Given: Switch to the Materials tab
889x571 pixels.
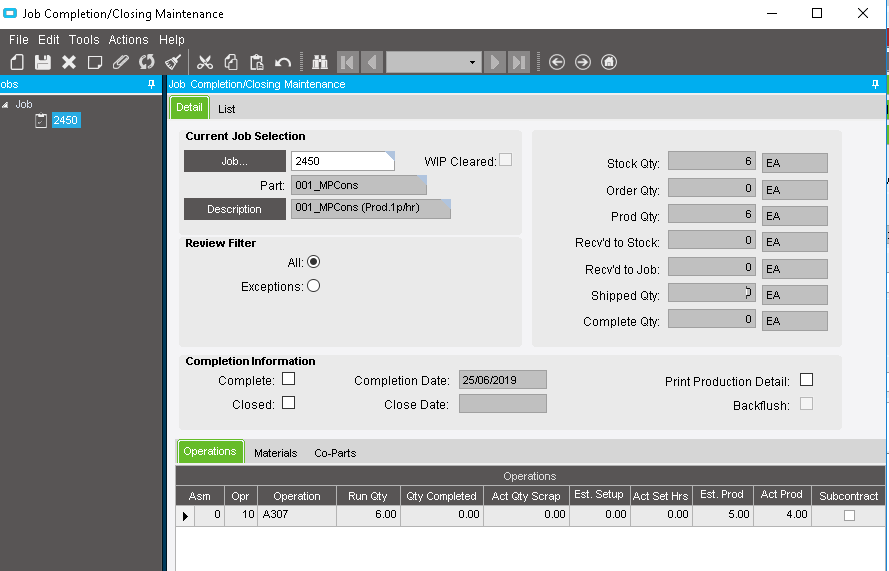Looking at the screenshot, I should (x=275, y=453).
